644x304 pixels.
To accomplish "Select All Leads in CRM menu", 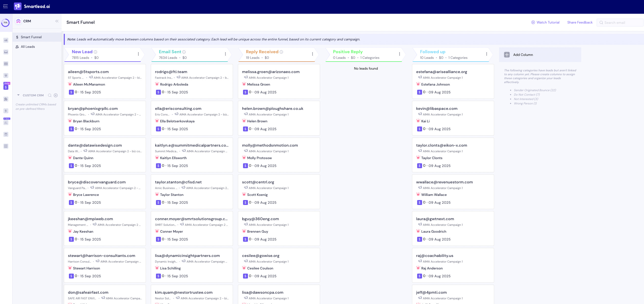I will (28, 47).
